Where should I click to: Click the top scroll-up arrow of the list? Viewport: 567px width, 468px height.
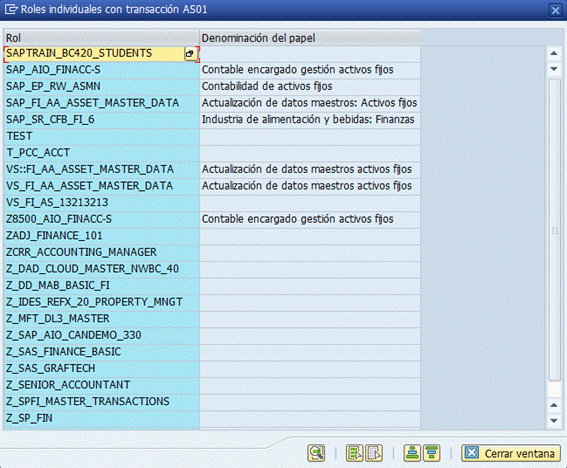tap(554, 54)
